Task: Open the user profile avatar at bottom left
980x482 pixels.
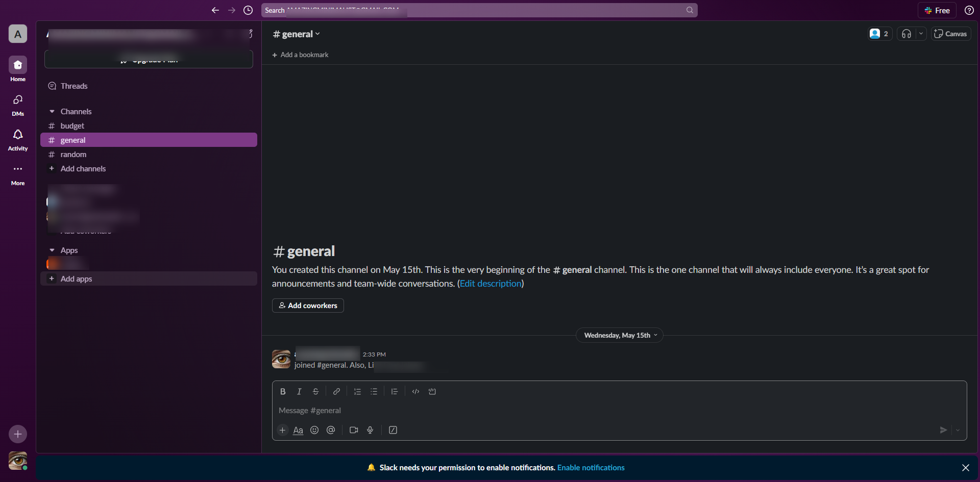Action: (18, 461)
